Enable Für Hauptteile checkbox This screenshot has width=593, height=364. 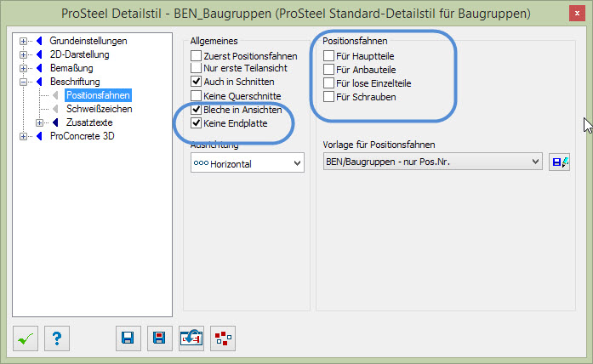328,56
